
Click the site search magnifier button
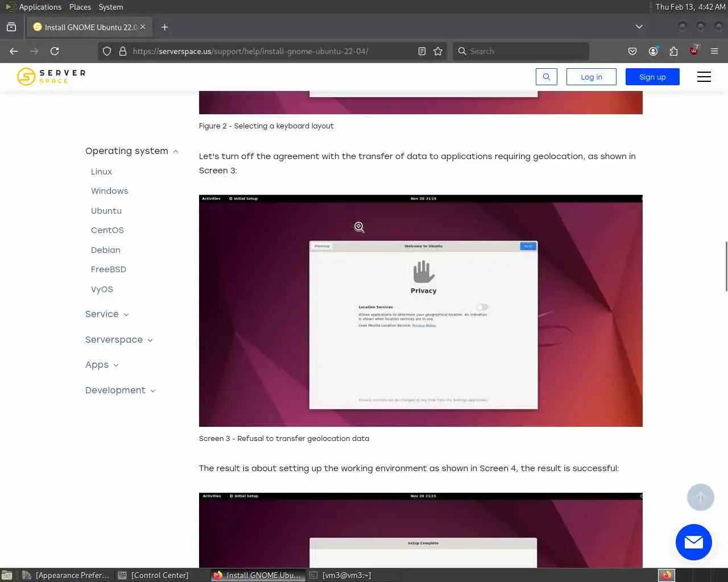click(x=547, y=77)
